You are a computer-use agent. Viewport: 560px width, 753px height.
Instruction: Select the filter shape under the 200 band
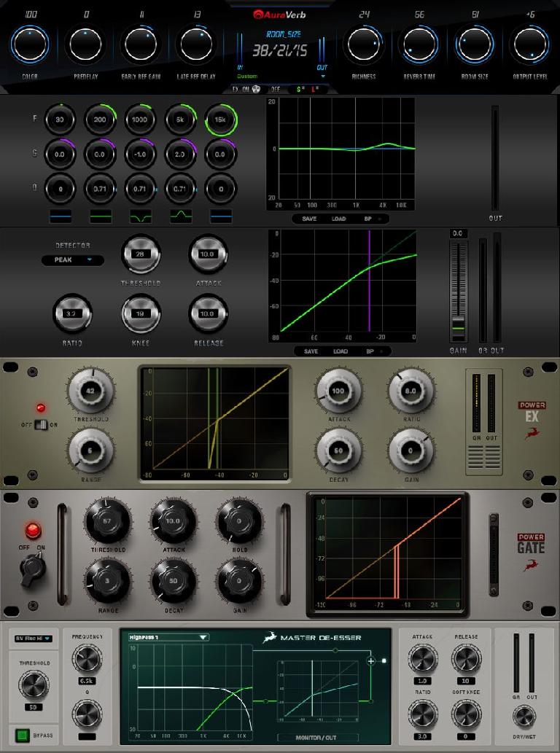[x=101, y=216]
